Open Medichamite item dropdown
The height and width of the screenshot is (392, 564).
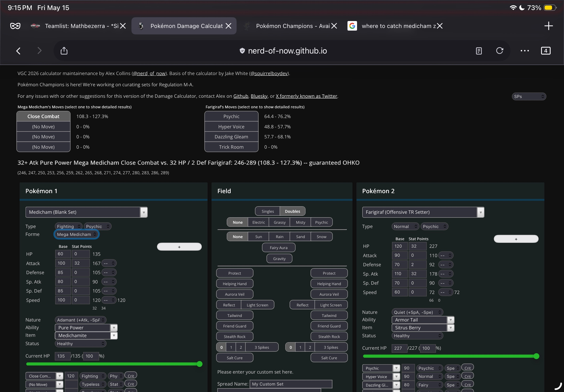coord(86,336)
